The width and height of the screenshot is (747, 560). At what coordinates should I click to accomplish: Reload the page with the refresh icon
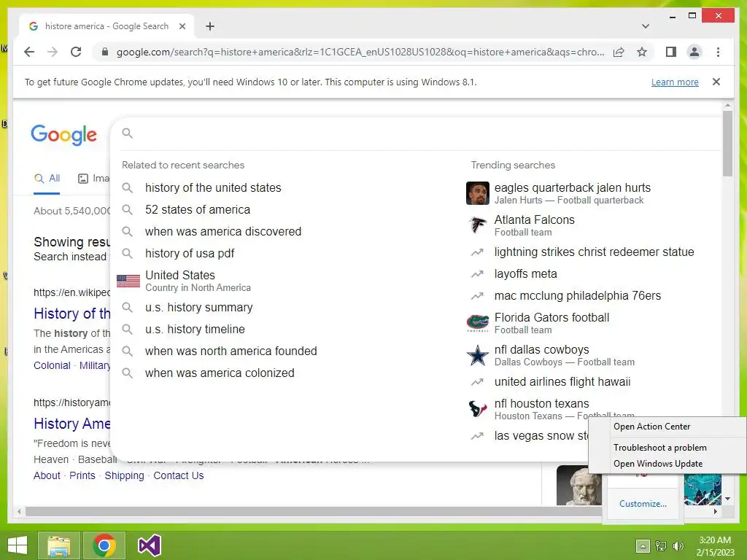click(76, 52)
